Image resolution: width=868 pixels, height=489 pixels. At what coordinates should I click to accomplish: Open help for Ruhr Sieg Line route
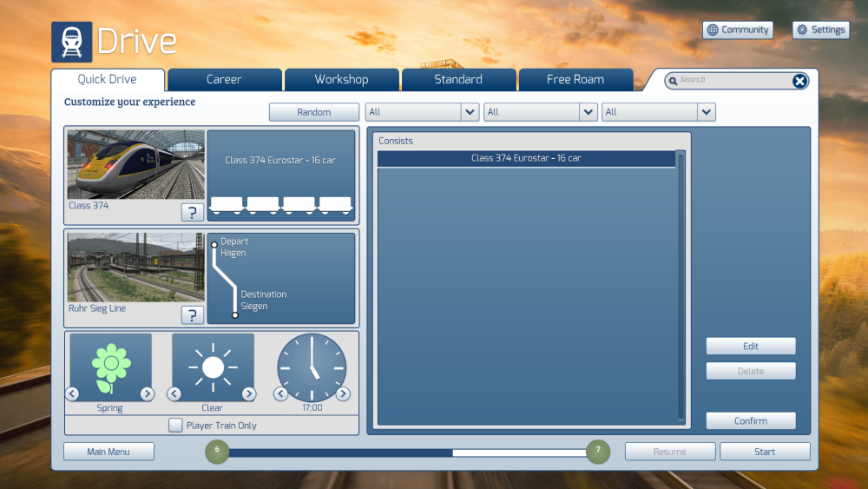(x=192, y=315)
